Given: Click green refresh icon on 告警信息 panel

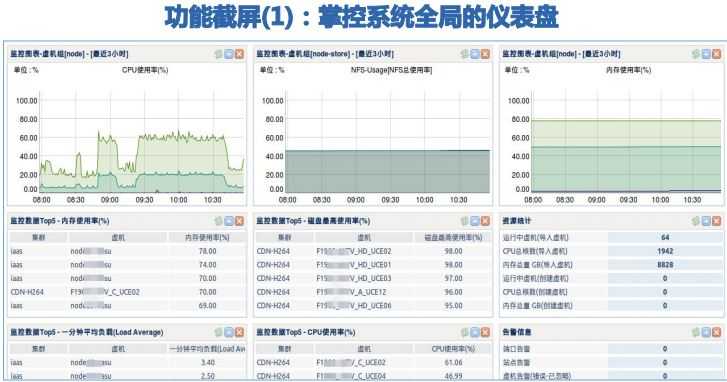Looking at the screenshot, I should pos(695,332).
